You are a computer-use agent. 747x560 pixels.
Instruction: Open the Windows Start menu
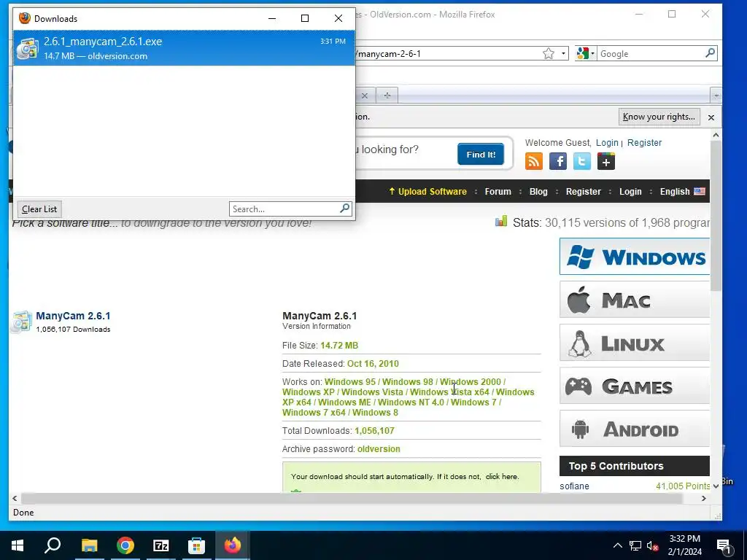pyautogui.click(x=18, y=545)
